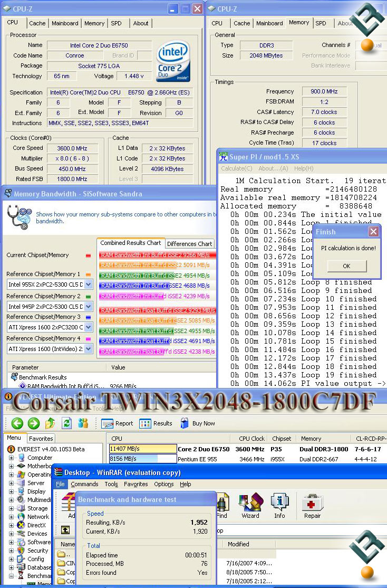Image resolution: width=387 pixels, height=588 pixels.
Task: Open Reference Chipset/Memory 4 dropdown
Action: [89, 349]
